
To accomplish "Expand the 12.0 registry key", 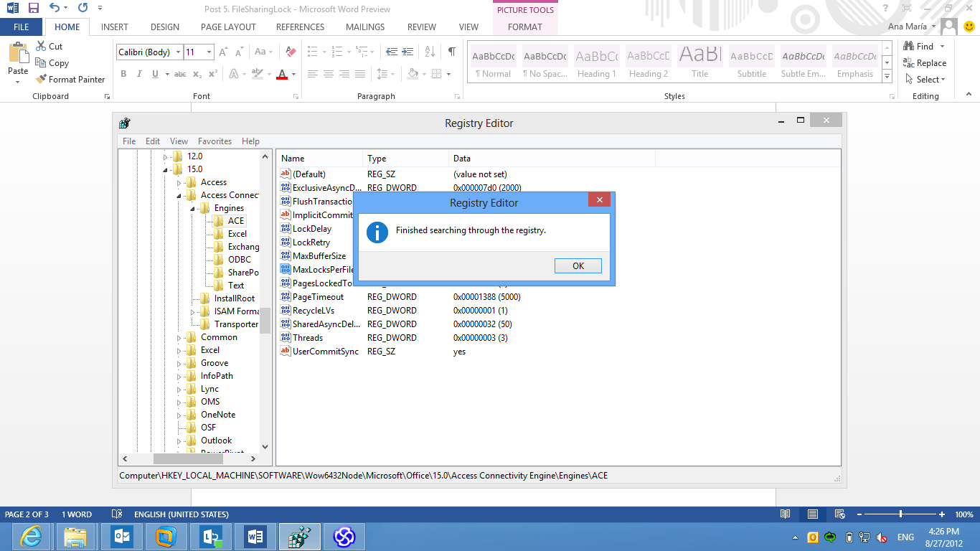I will coord(165,156).
